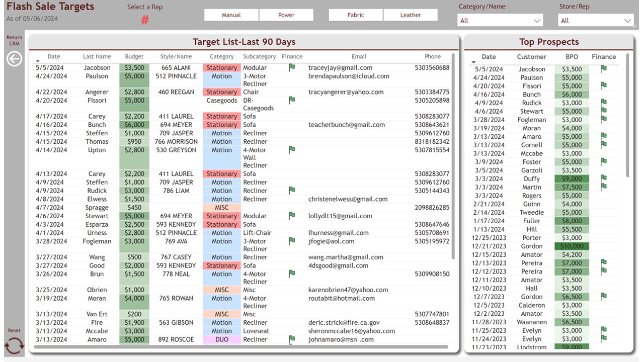Click the finance flag for Upton's row
Viewport: 644px width, 362px height.
292,149
